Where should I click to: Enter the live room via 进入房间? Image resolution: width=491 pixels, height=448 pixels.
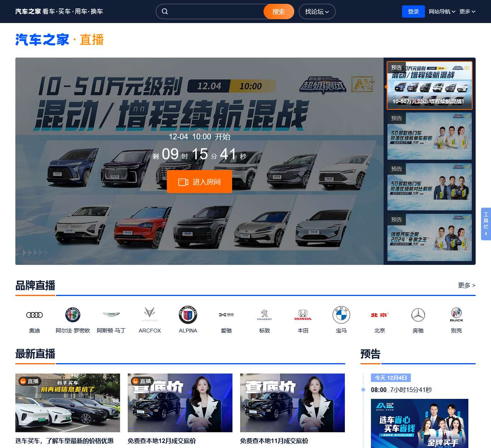[x=199, y=182]
